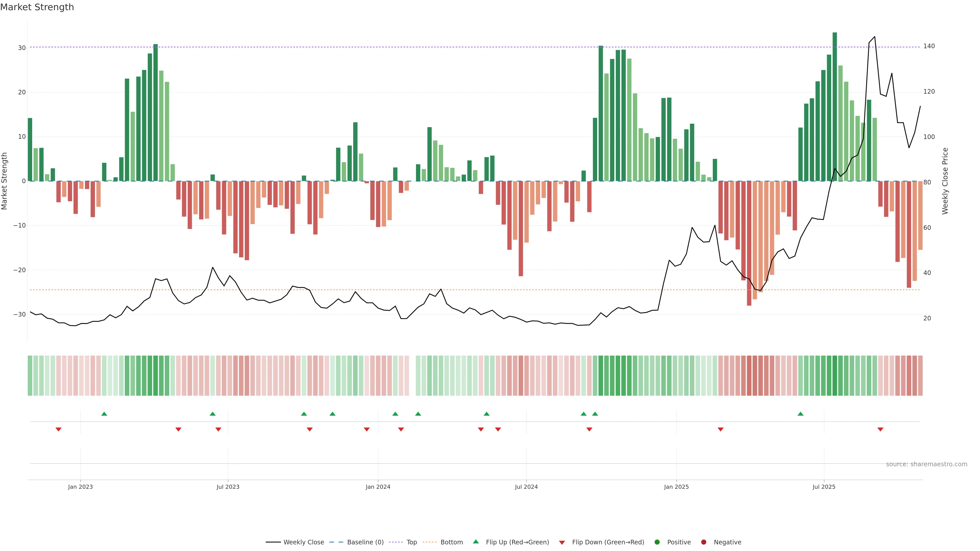
Task: Click the Weekly Close Price axis title
Action: point(945,181)
